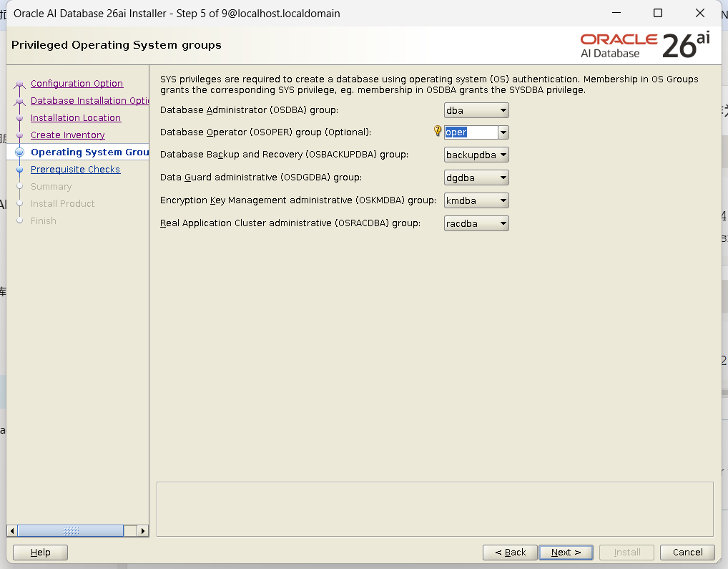Click the Configuration Option step marker icon
Image resolution: width=728 pixels, height=569 pixels.
tap(19, 84)
